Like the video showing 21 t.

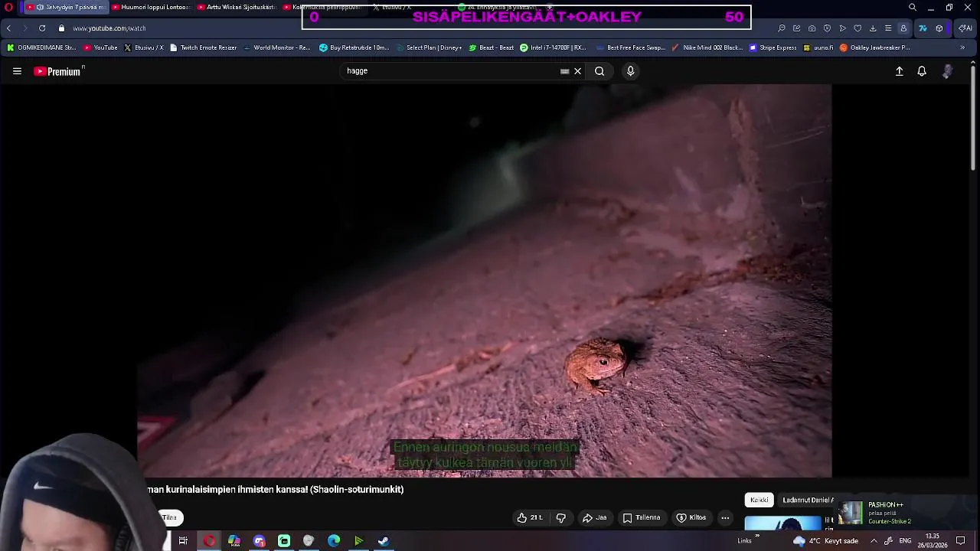point(530,518)
